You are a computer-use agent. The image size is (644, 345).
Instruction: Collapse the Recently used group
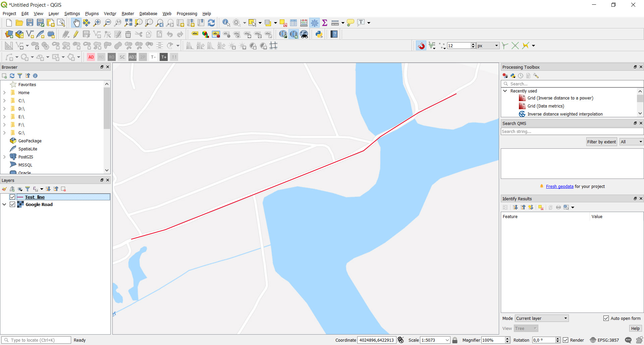505,91
